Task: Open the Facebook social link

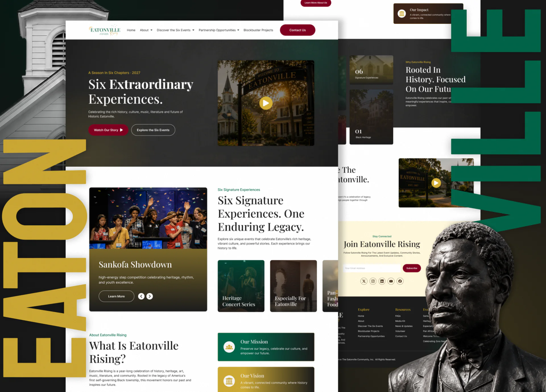Action: tap(400, 281)
